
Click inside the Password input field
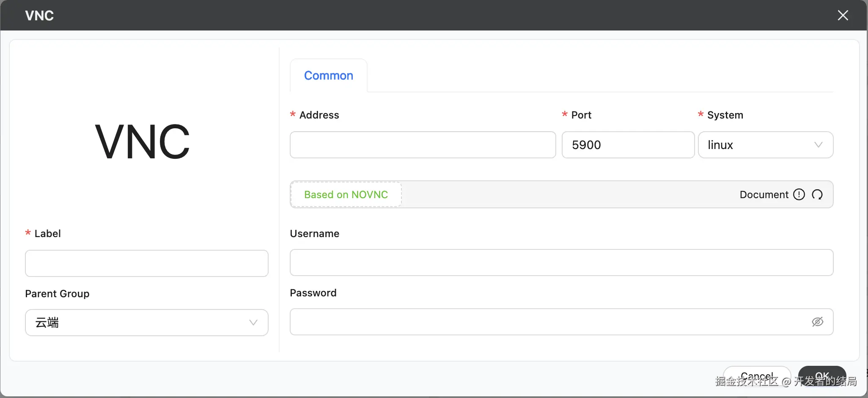(x=546, y=322)
